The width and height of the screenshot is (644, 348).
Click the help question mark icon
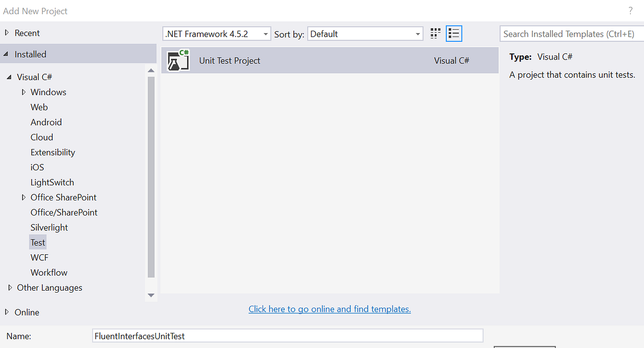(630, 10)
